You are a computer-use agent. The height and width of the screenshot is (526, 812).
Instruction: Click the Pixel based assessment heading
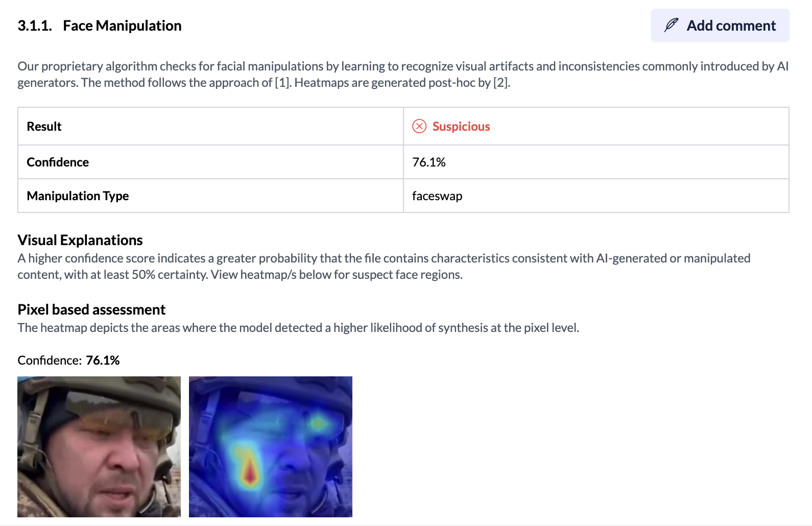(91, 309)
